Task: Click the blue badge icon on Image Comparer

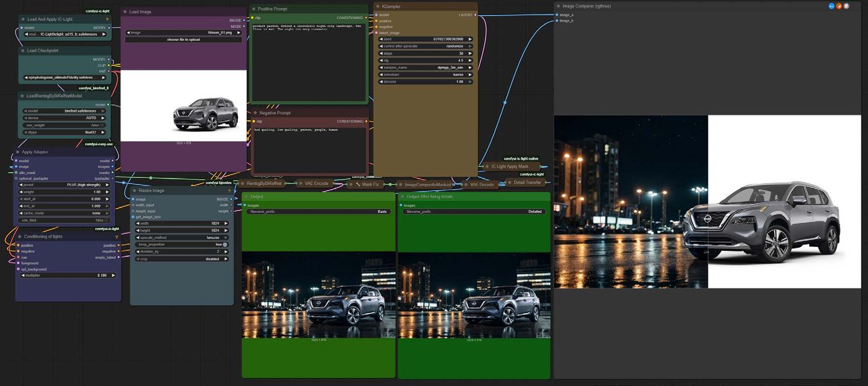Action: (831, 6)
